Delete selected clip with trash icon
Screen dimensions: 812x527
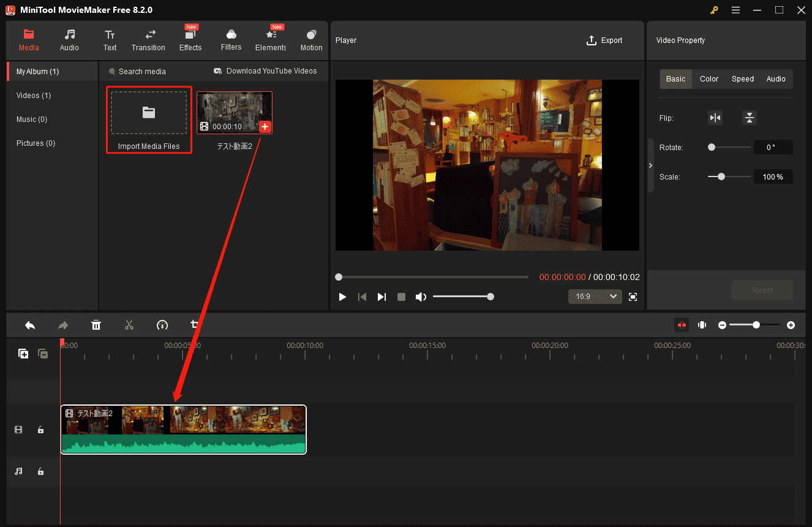[x=96, y=325]
